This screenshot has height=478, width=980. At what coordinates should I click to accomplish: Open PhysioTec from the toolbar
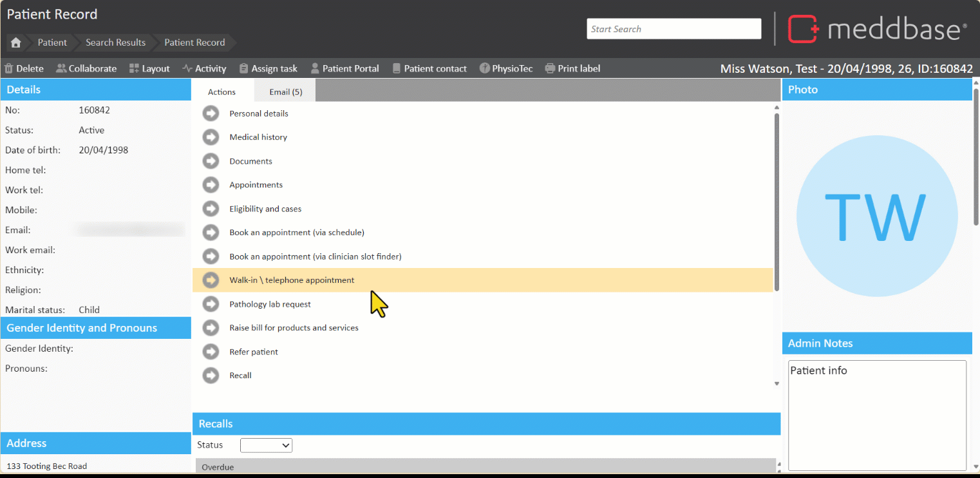pos(506,68)
